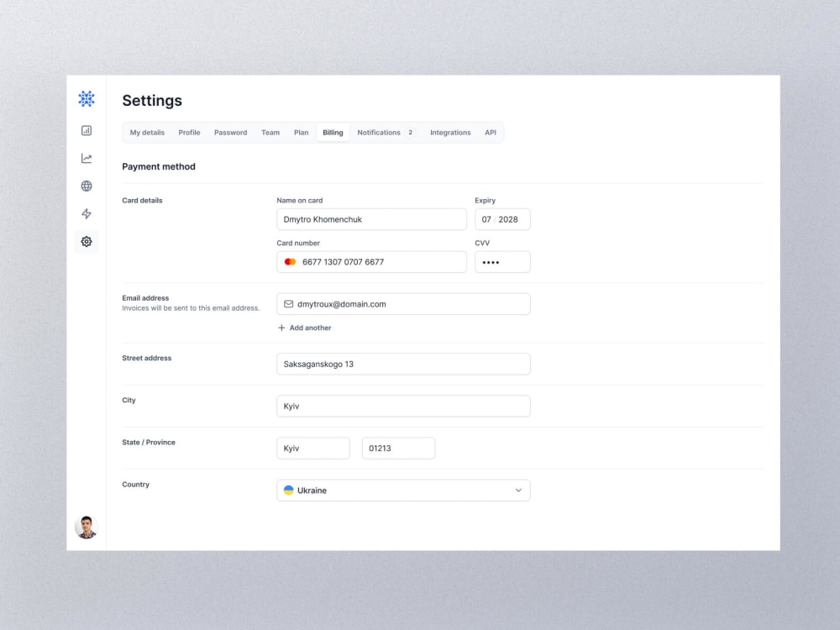
Task: Select the trends line chart sidebar icon
Action: coord(86,157)
